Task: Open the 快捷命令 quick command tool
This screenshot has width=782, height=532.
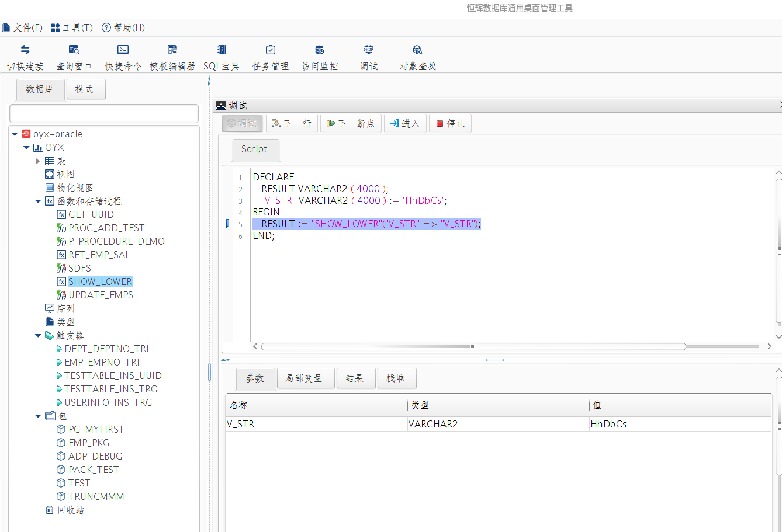Action: click(x=123, y=50)
